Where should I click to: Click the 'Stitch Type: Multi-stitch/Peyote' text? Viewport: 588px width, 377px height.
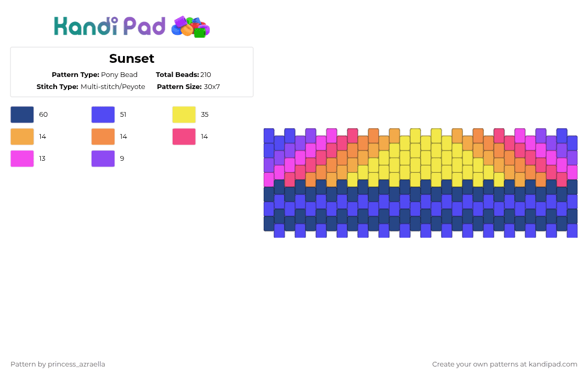(91, 87)
